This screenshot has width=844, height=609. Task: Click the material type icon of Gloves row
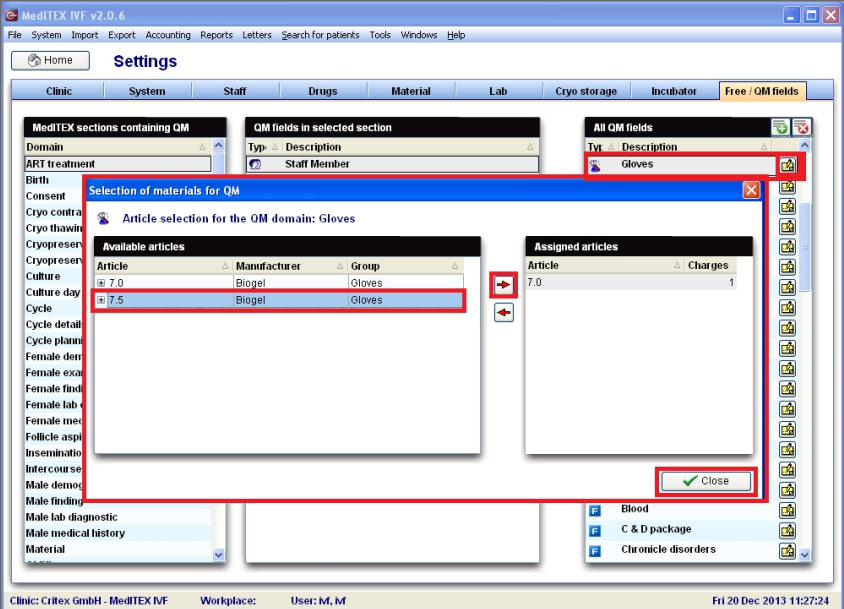coord(595,165)
